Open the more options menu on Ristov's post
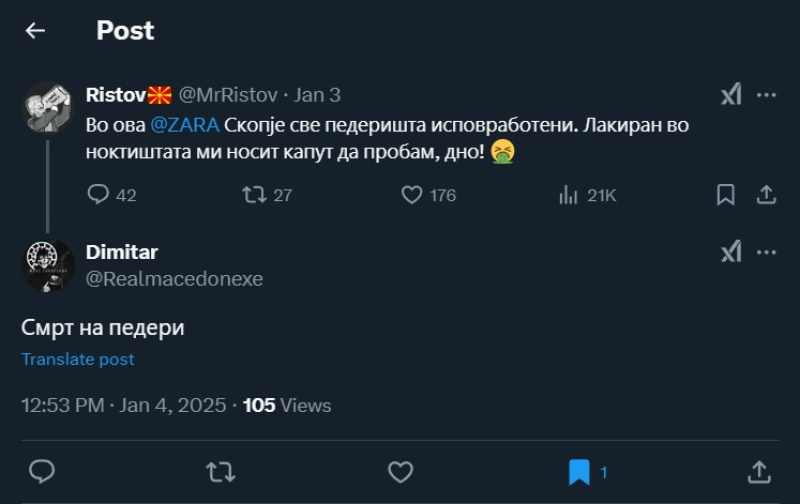Image resolution: width=800 pixels, height=504 pixels. (x=766, y=95)
